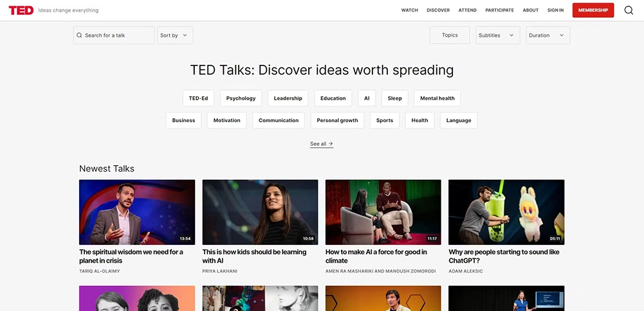
Task: Expand the Sort by dropdown
Action: [x=174, y=35]
